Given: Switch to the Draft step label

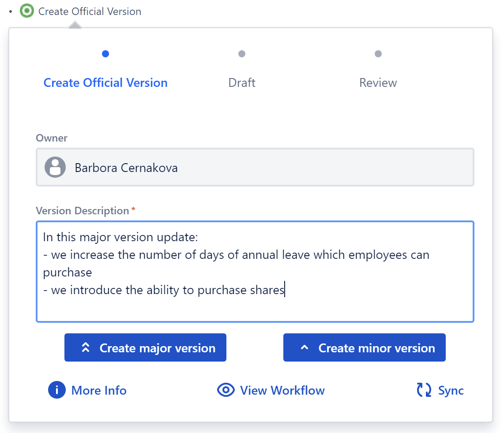Looking at the screenshot, I should (242, 83).
